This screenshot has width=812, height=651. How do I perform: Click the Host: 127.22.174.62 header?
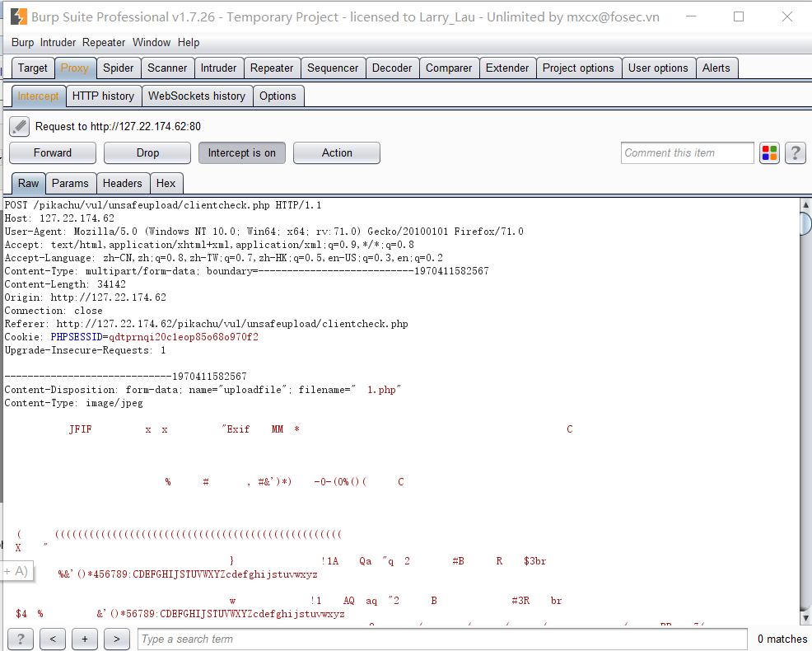point(59,218)
